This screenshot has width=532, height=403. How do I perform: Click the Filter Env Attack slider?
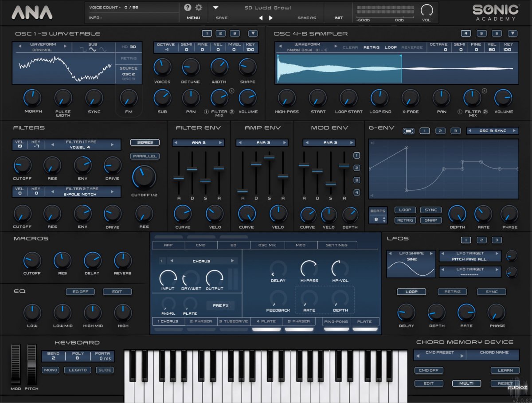179,178
